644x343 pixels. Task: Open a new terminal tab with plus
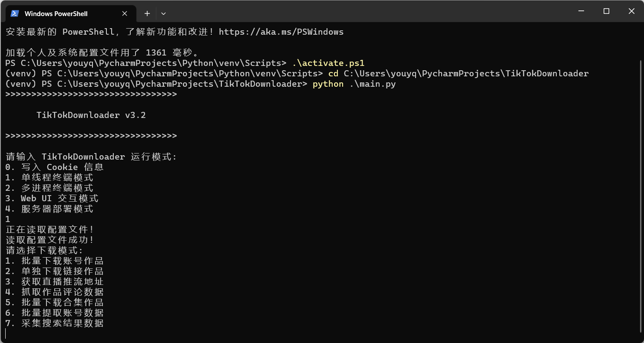pyautogui.click(x=147, y=13)
